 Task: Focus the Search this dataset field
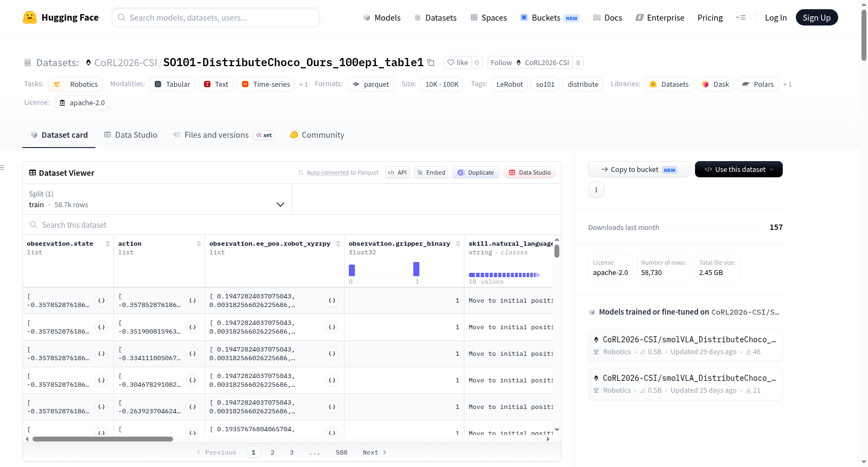click(292, 225)
